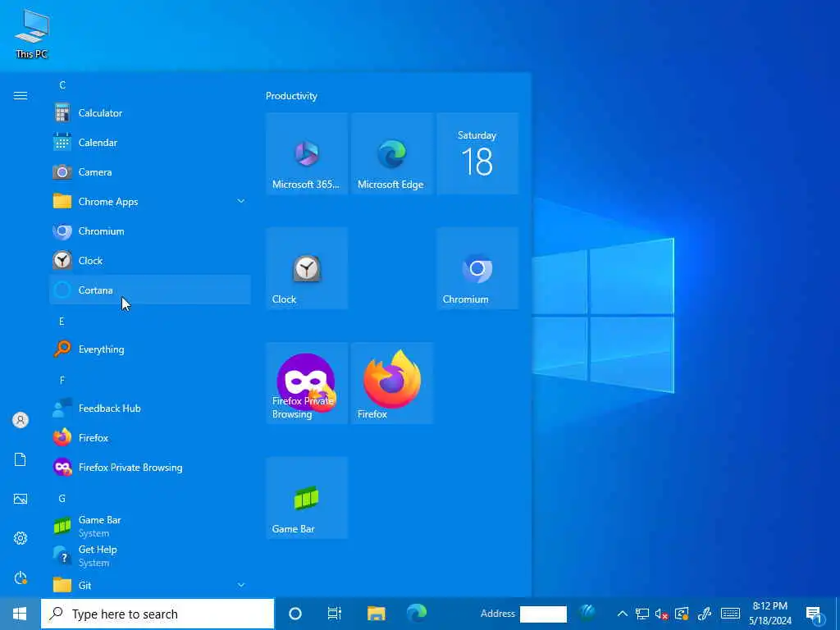Viewport: 840px width, 630px height.
Task: Open Cortana from the app list
Action: (x=150, y=290)
